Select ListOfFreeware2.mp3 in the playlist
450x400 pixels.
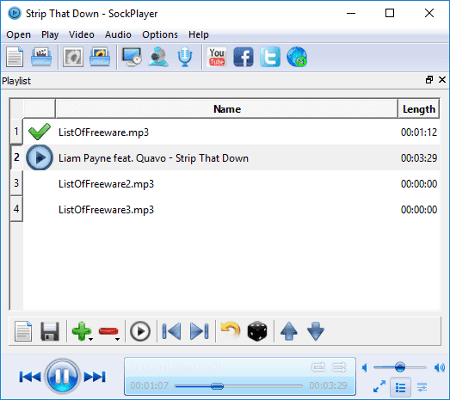pos(106,184)
